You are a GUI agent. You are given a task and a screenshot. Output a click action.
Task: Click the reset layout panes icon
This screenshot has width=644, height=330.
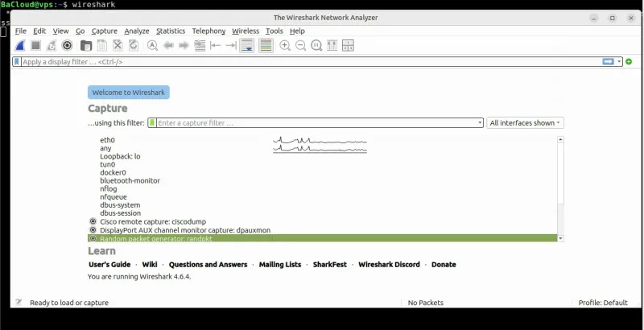tap(348, 46)
